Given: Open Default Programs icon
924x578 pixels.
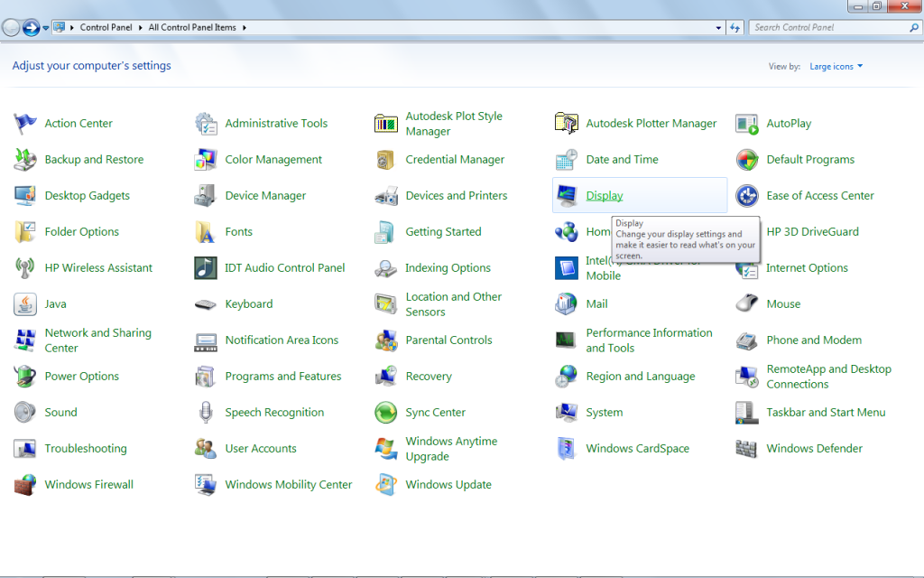Looking at the screenshot, I should [746, 159].
